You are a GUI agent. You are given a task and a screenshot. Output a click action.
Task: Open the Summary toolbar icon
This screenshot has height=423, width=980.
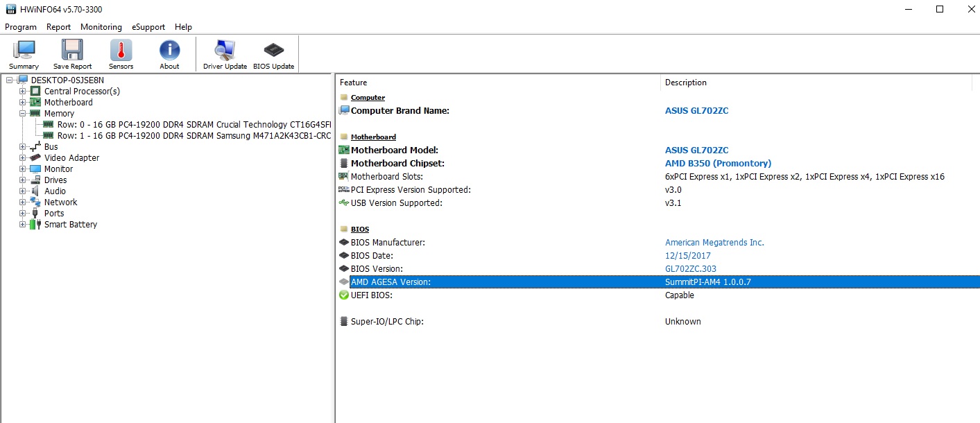[x=24, y=50]
